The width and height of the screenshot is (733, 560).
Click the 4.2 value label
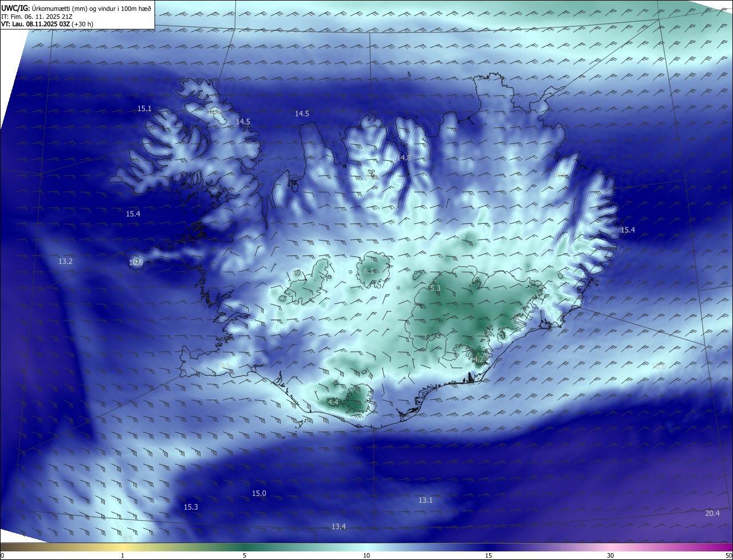(478, 359)
